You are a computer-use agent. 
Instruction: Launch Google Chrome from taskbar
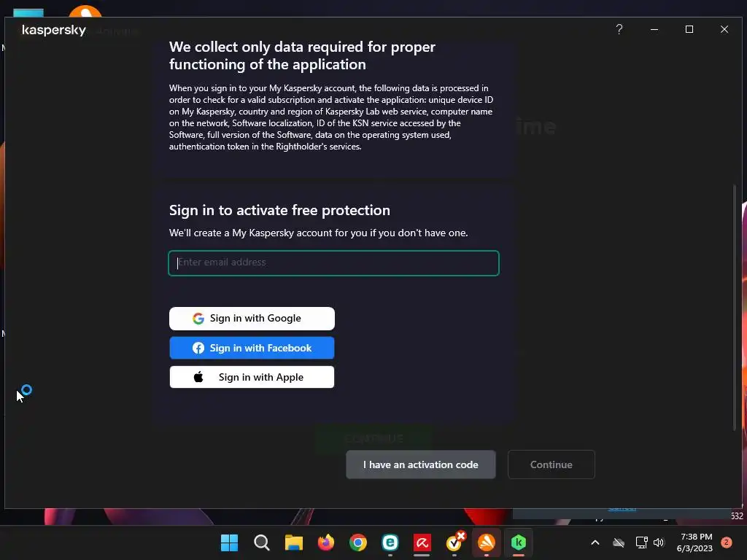[357, 542]
